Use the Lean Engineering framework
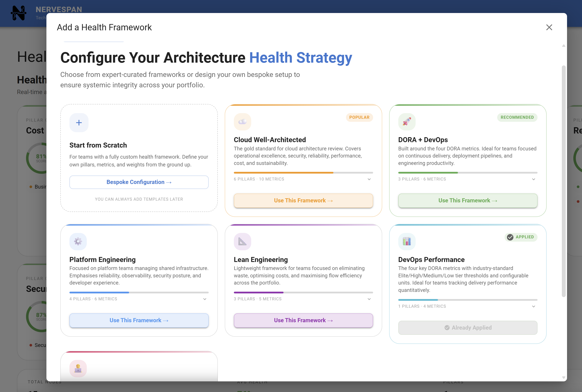Image resolution: width=582 pixels, height=392 pixels. tap(303, 320)
